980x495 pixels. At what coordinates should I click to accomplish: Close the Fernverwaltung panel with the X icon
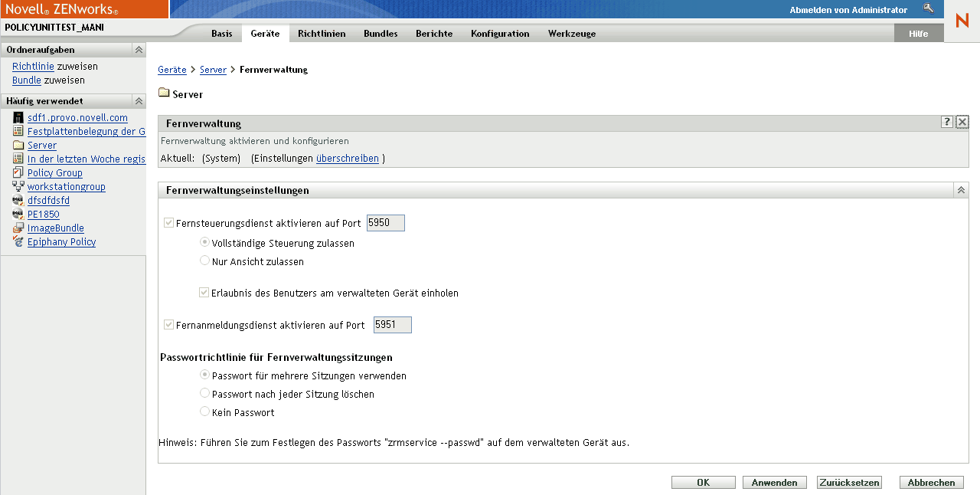[x=962, y=122]
